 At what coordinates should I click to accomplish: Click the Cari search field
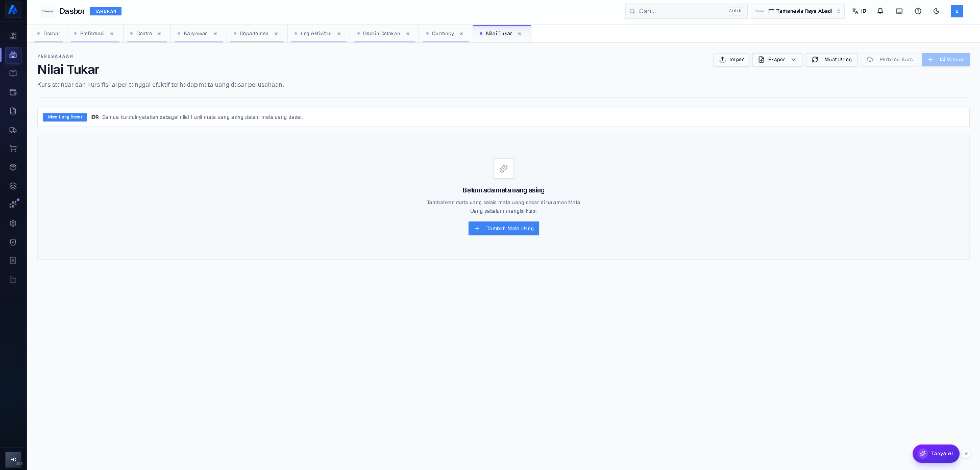tap(686, 11)
